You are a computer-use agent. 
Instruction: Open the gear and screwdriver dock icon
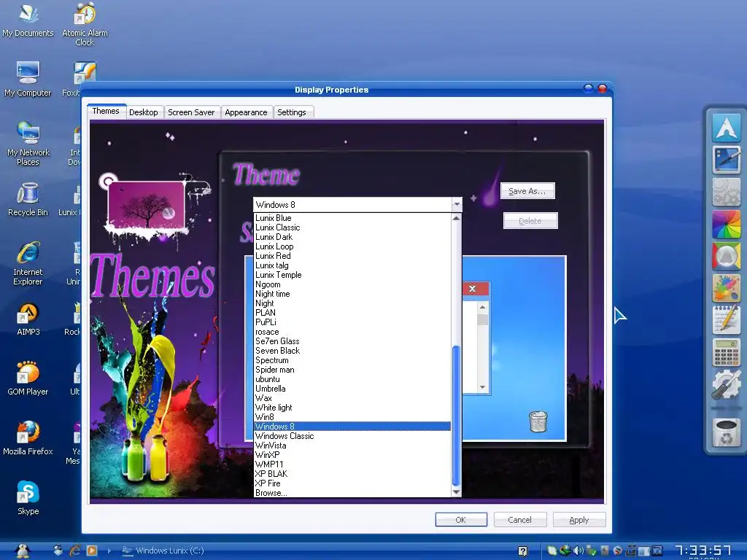point(726,384)
